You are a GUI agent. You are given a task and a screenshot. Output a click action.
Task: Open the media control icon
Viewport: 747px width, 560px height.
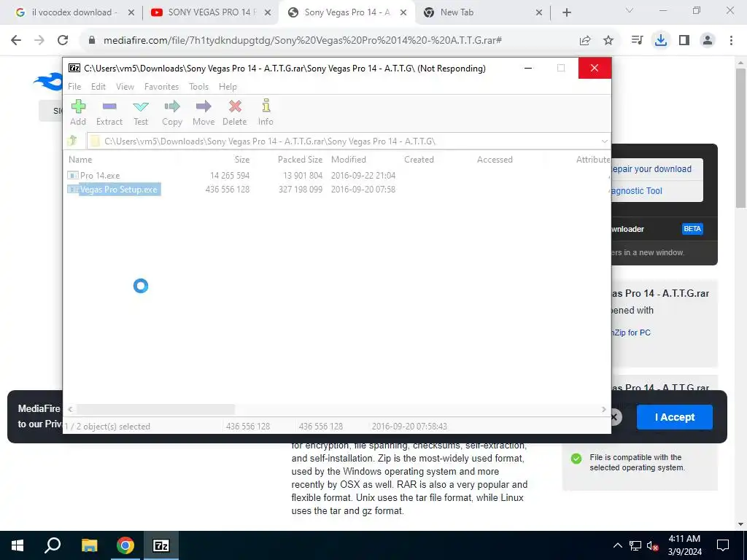pyautogui.click(x=637, y=41)
